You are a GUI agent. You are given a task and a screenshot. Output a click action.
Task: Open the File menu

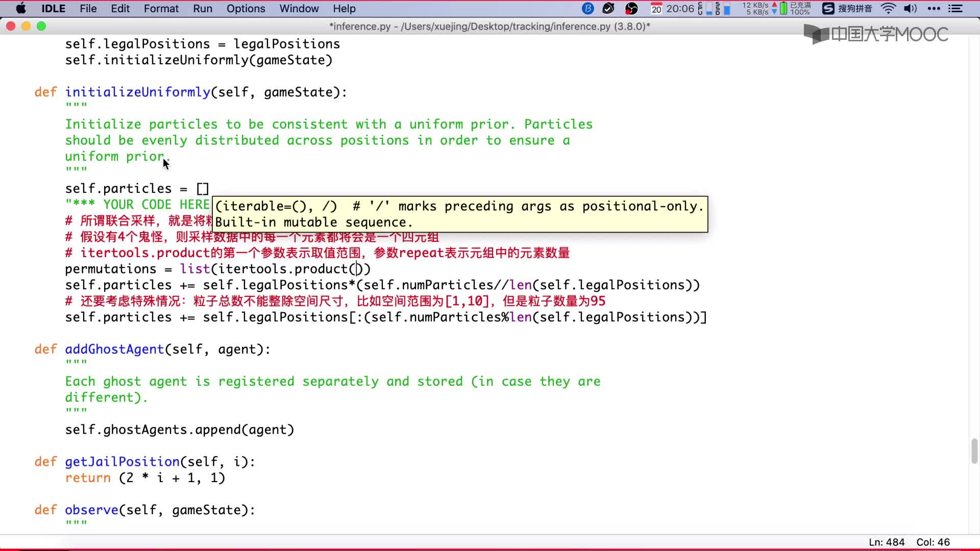(x=88, y=9)
